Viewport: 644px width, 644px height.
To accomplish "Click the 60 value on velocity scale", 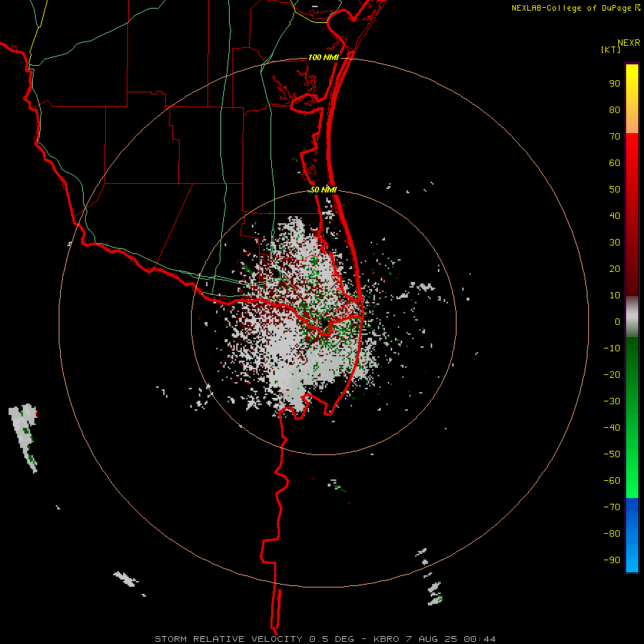I will 615,162.
